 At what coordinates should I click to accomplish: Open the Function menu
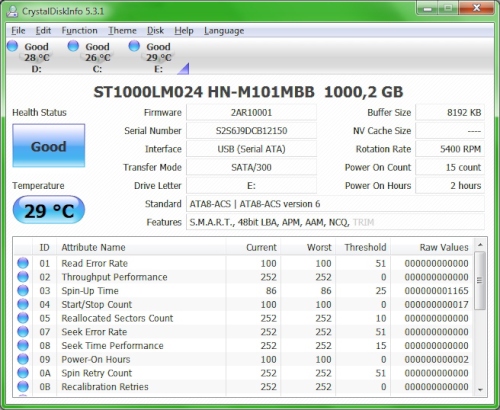79,31
